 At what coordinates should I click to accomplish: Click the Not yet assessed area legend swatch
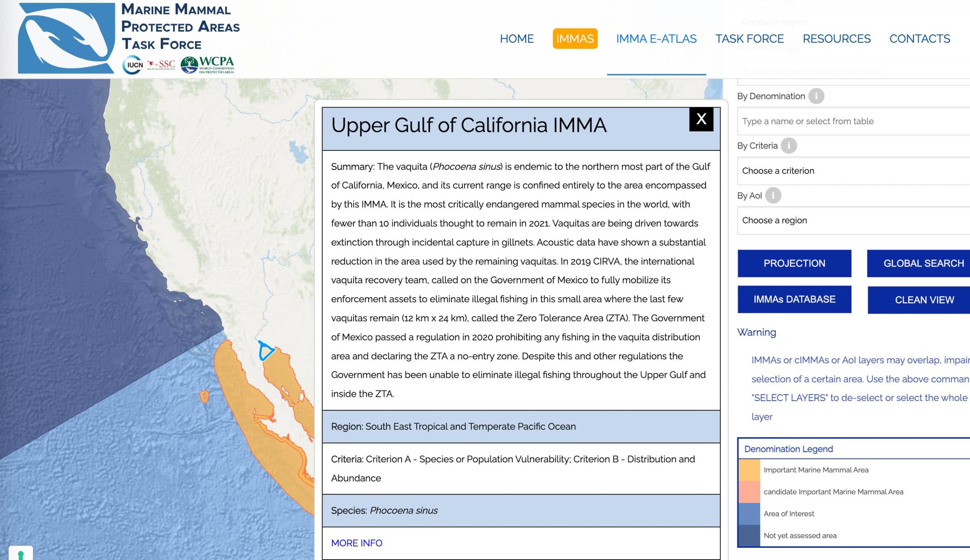point(749,535)
